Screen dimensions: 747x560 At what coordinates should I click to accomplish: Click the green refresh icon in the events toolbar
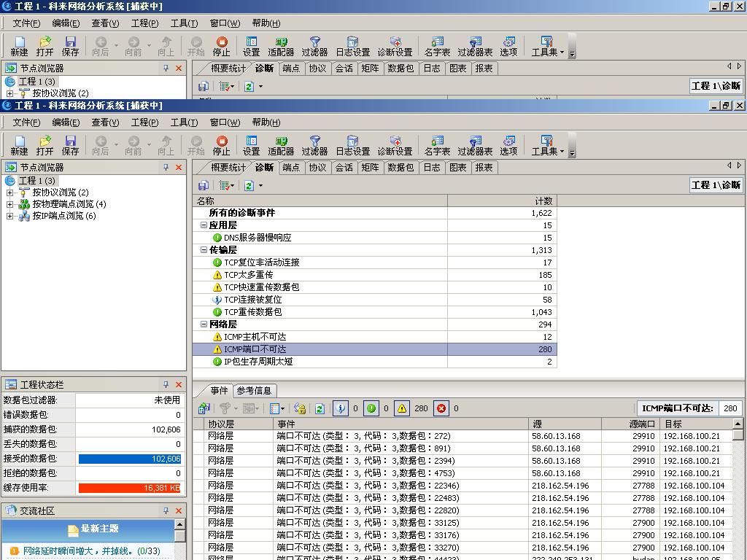coord(320,408)
